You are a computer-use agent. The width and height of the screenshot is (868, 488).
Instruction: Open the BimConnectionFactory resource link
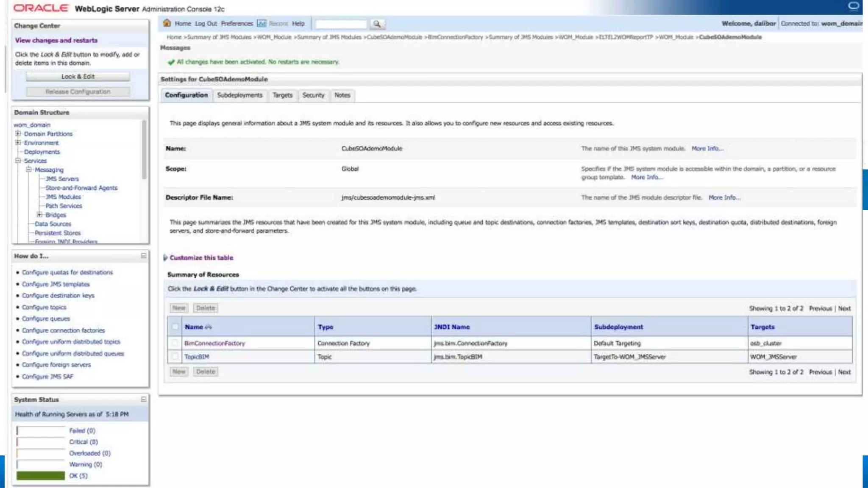(x=214, y=343)
